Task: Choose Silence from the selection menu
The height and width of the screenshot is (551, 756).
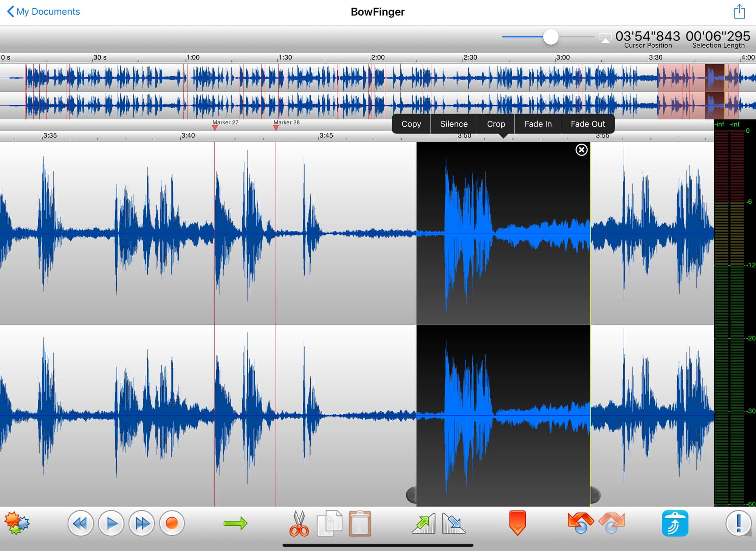Action: [x=454, y=124]
